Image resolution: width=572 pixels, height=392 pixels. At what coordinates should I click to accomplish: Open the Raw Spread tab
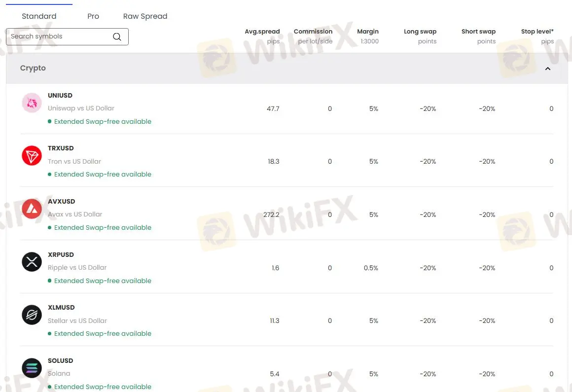tap(145, 16)
